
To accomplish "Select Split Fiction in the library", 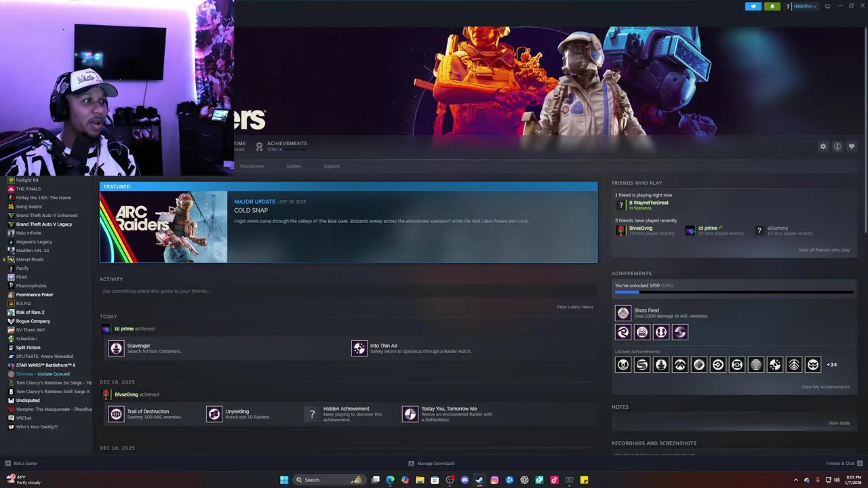I will point(28,348).
